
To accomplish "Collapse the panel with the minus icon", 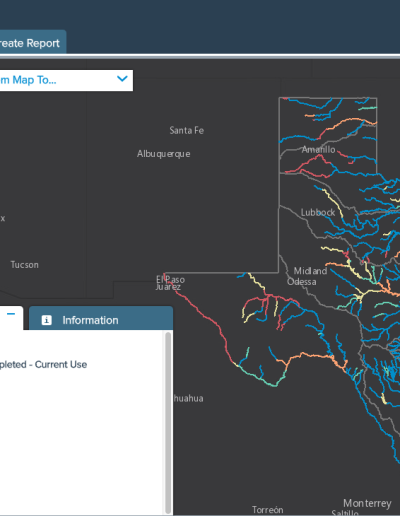I will (x=11, y=314).
